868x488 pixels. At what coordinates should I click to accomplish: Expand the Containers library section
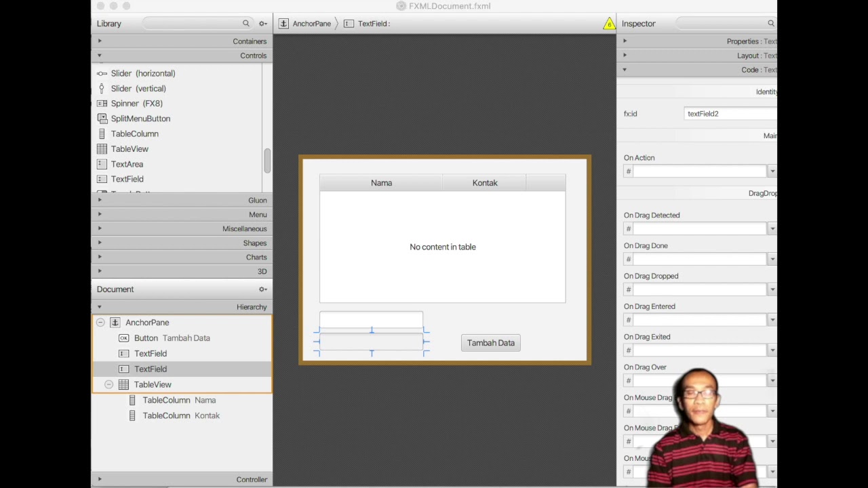100,41
